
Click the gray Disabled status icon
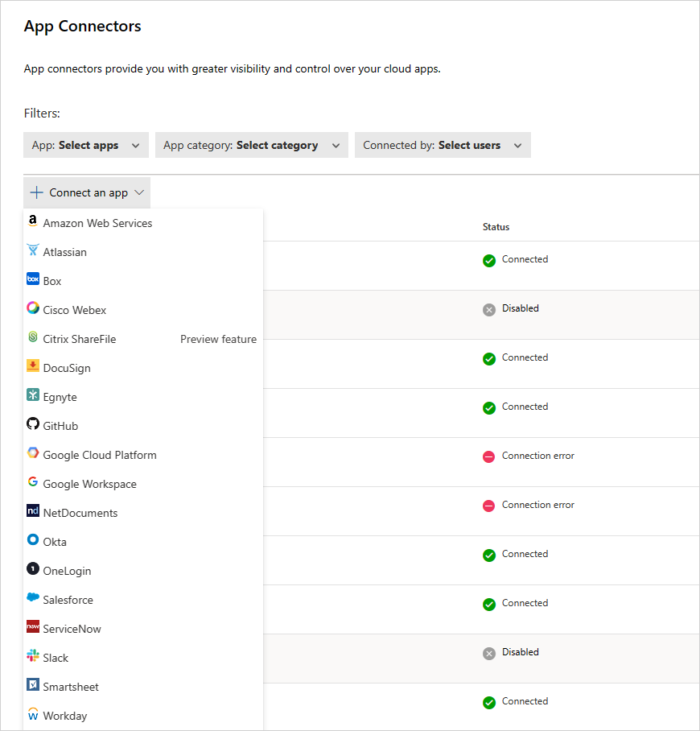pyautogui.click(x=489, y=308)
